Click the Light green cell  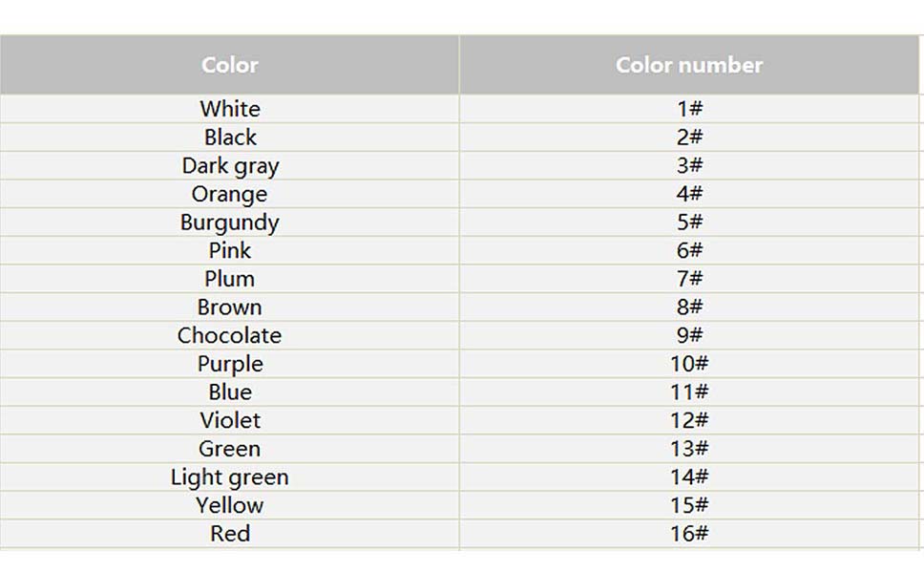pos(230,477)
